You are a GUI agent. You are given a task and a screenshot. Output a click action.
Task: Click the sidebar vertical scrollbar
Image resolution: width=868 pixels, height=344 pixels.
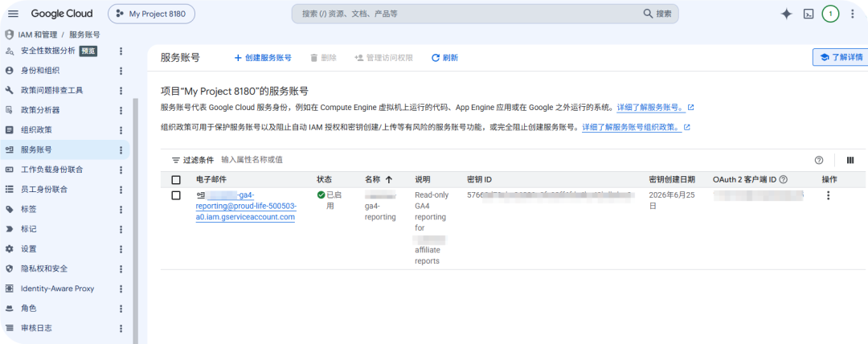click(135, 222)
